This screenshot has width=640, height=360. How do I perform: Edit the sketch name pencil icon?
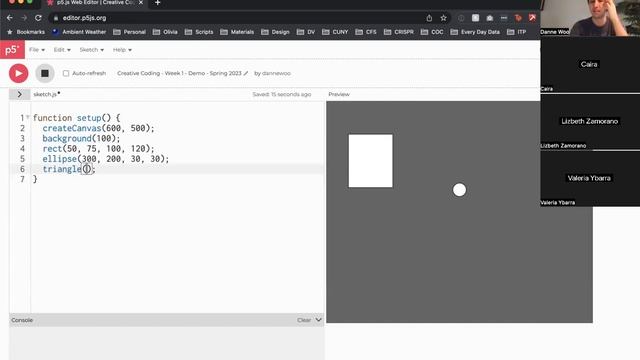tap(246, 73)
